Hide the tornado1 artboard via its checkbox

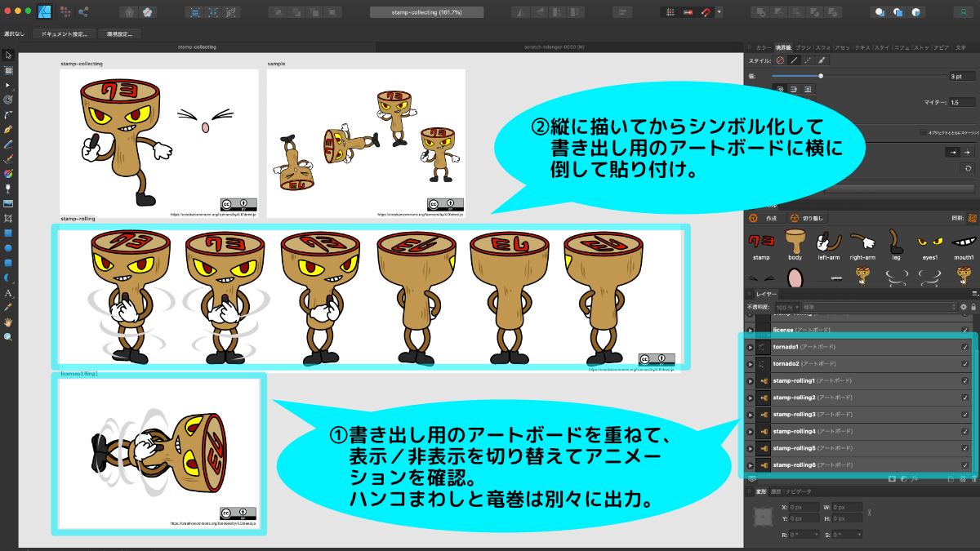click(x=964, y=347)
